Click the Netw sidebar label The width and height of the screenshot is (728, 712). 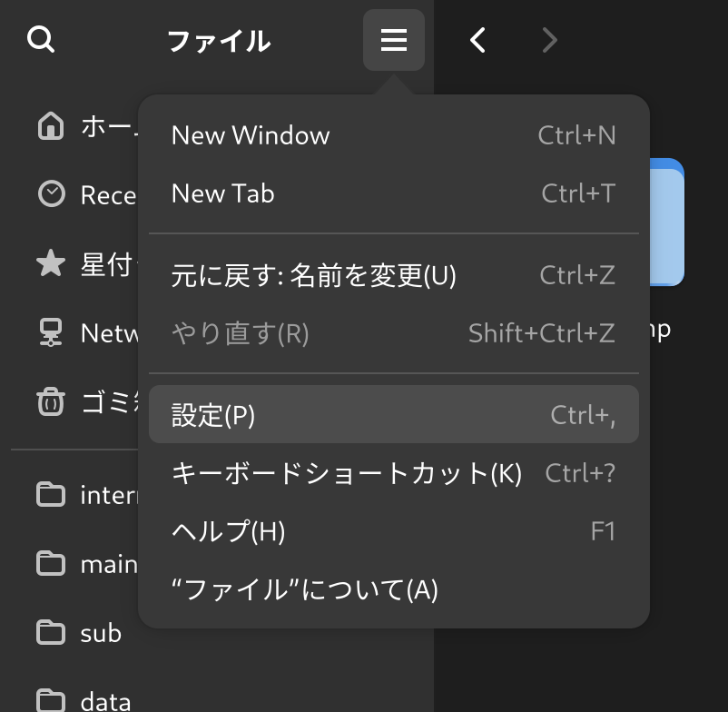click(x=109, y=333)
